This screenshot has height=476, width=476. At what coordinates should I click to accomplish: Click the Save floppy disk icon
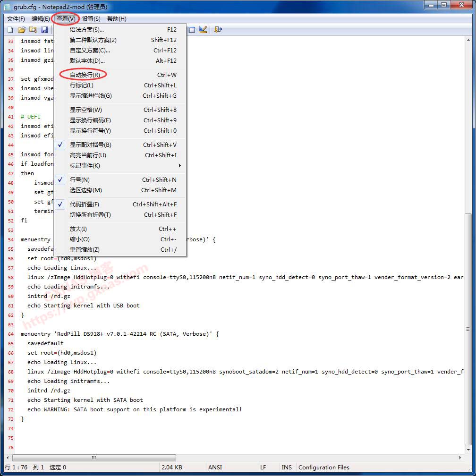click(44, 30)
